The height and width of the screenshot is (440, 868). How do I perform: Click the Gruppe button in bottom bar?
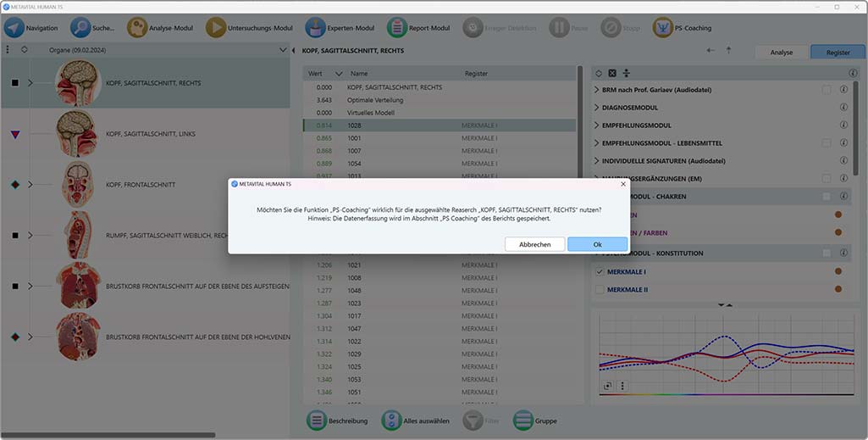[x=534, y=421]
